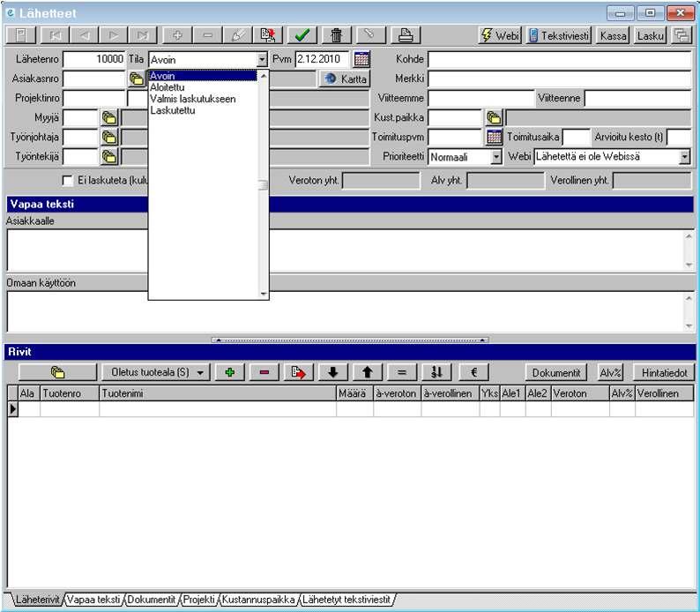Open Oletus tuoteala (S) dropdown
700x612 pixels.
pyautogui.click(x=157, y=372)
